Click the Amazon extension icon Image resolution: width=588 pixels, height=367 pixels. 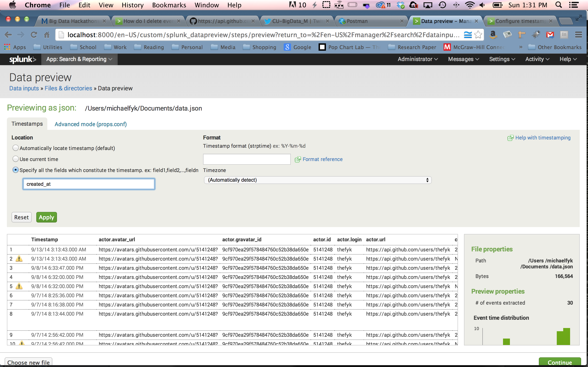click(493, 35)
